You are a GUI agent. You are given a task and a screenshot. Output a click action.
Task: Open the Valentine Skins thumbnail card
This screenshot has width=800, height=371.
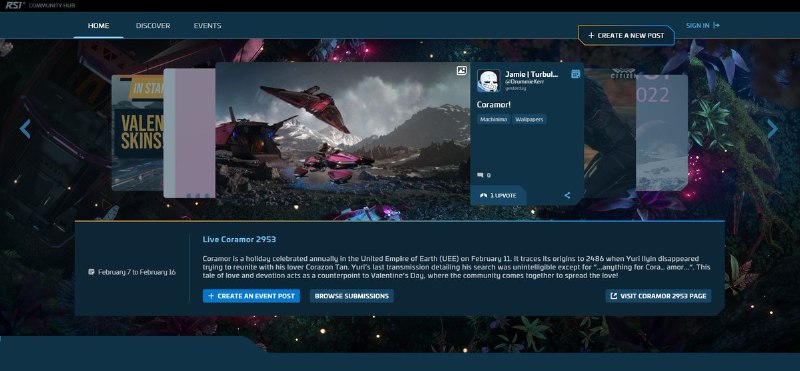[137, 133]
